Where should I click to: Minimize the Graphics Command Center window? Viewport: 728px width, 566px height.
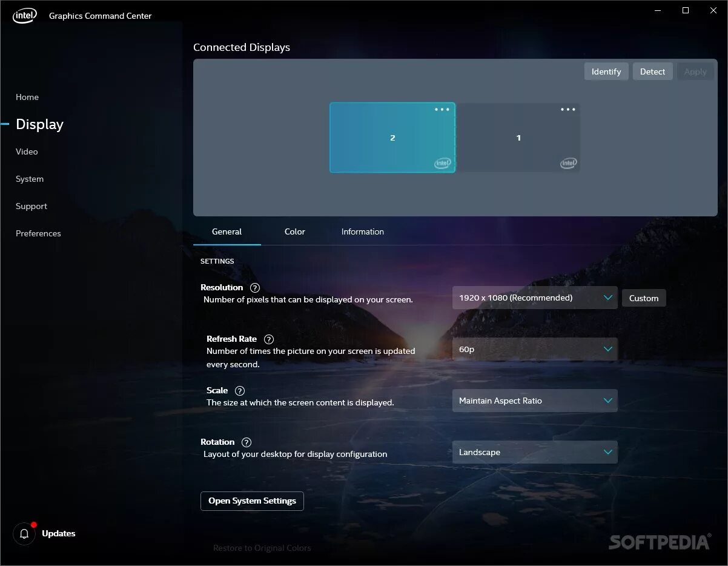point(658,10)
